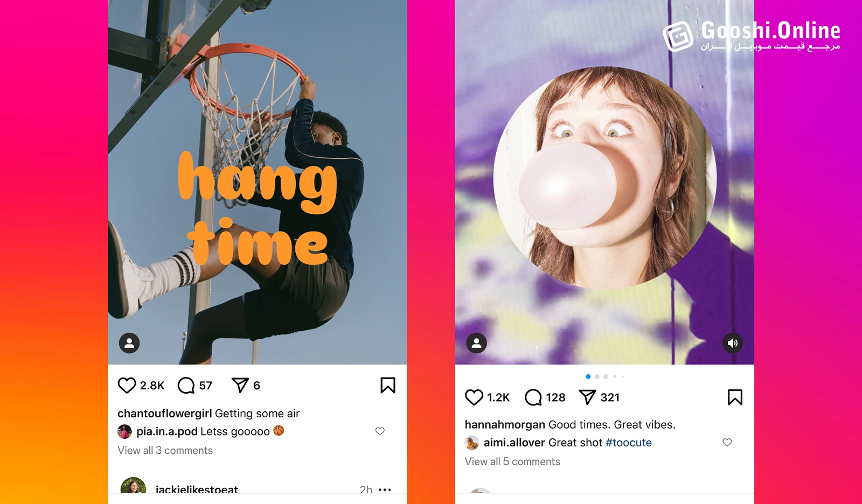This screenshot has width=862, height=504.
Task: Show tagged people on bubble gum photo
Action: tap(476, 343)
